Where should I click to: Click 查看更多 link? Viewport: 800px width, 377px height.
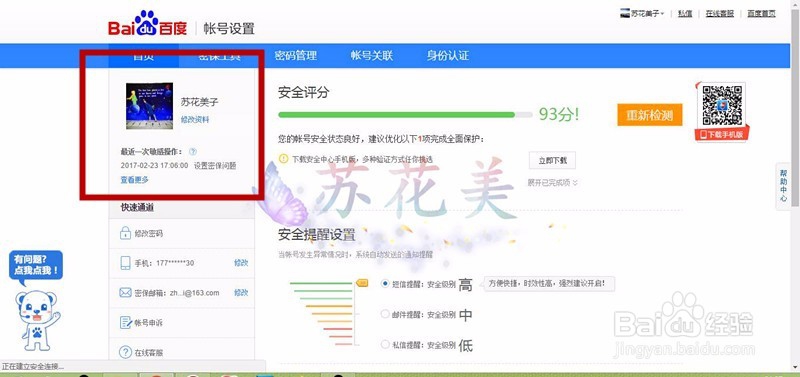tap(135, 180)
